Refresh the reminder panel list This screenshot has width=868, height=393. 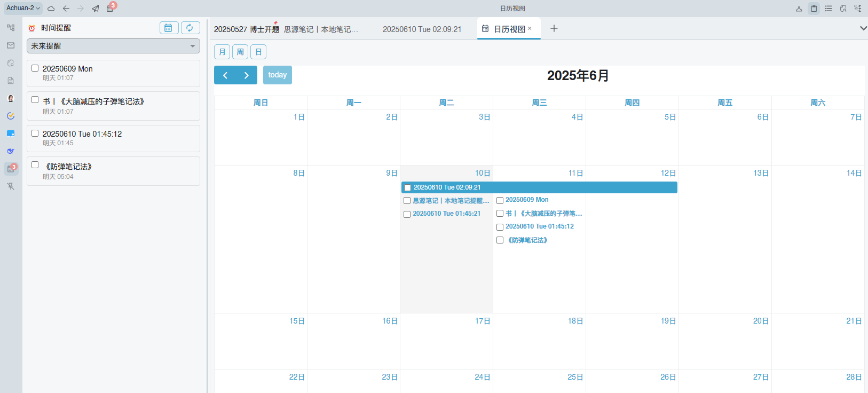(x=190, y=28)
